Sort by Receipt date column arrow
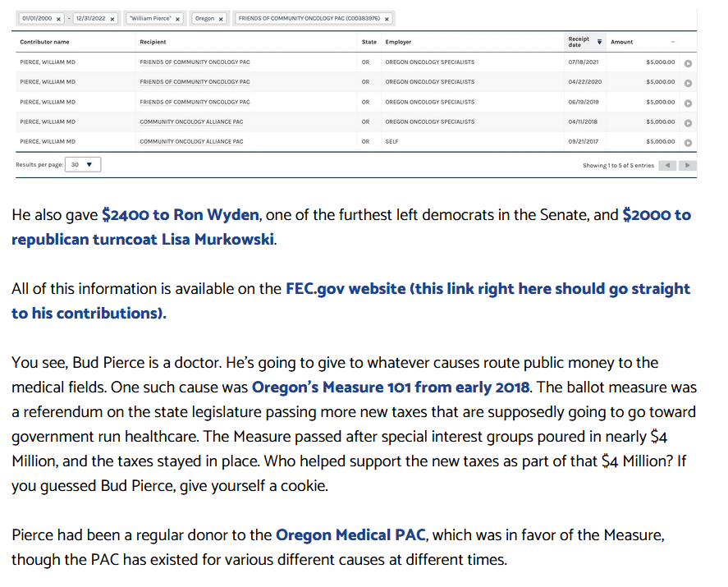The width and height of the screenshot is (728, 587). 599,41
